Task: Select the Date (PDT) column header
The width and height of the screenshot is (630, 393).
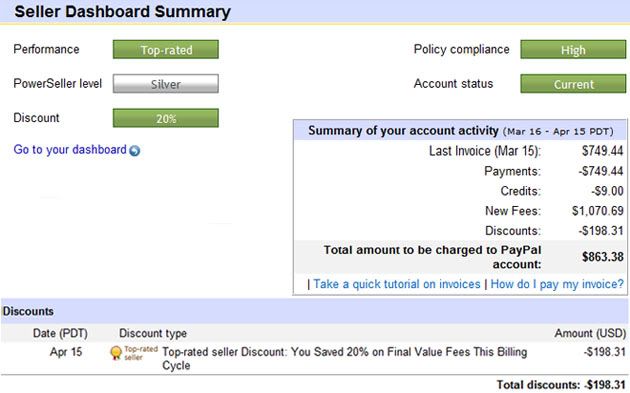Action: (x=60, y=333)
